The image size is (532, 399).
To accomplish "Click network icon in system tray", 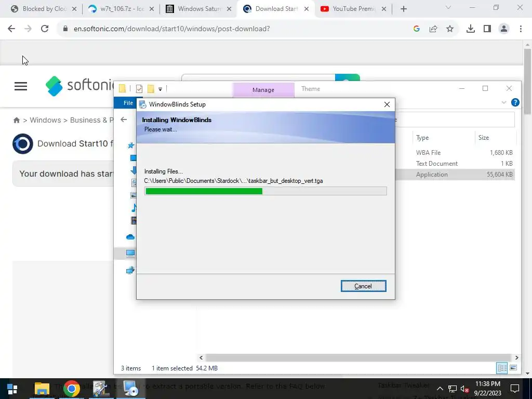I will pyautogui.click(x=453, y=389).
